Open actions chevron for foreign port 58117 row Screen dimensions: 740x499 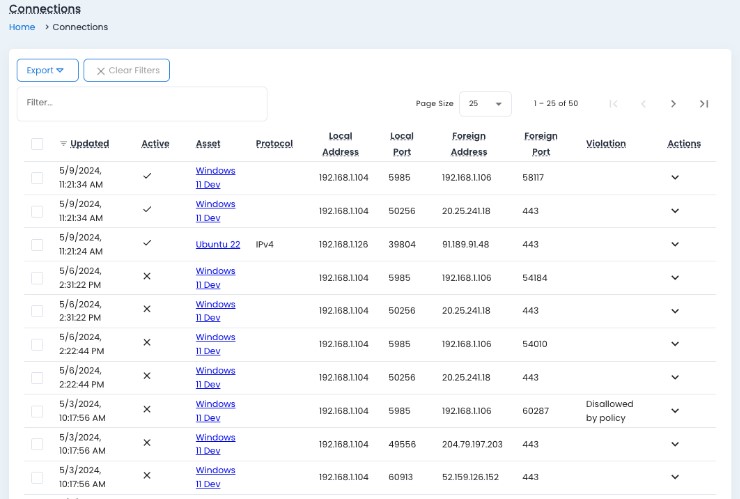coord(675,177)
